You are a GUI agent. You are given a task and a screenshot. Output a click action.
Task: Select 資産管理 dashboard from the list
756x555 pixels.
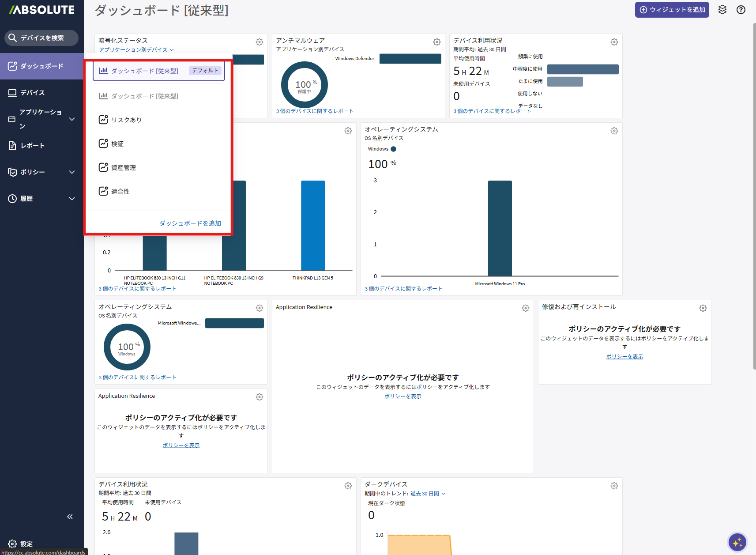click(123, 168)
